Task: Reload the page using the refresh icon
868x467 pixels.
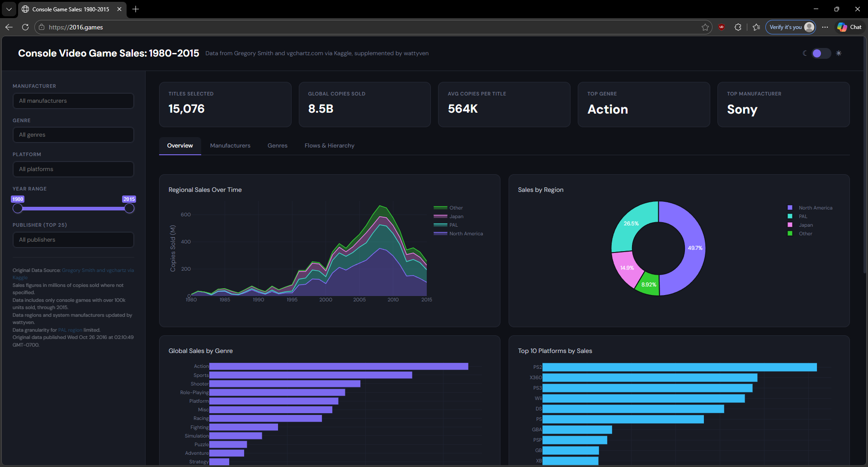Action: click(25, 27)
